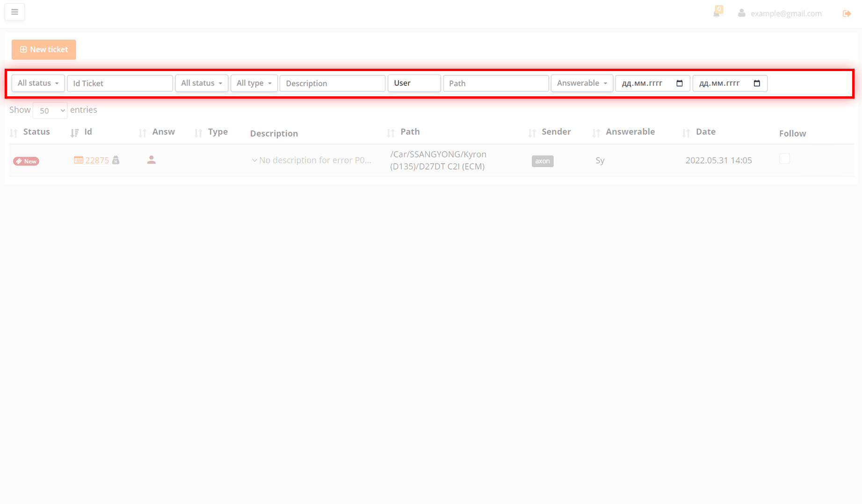Click the lock icon beside ticket 22875
Viewport: 862px width, 504px height.
pyautogui.click(x=116, y=160)
